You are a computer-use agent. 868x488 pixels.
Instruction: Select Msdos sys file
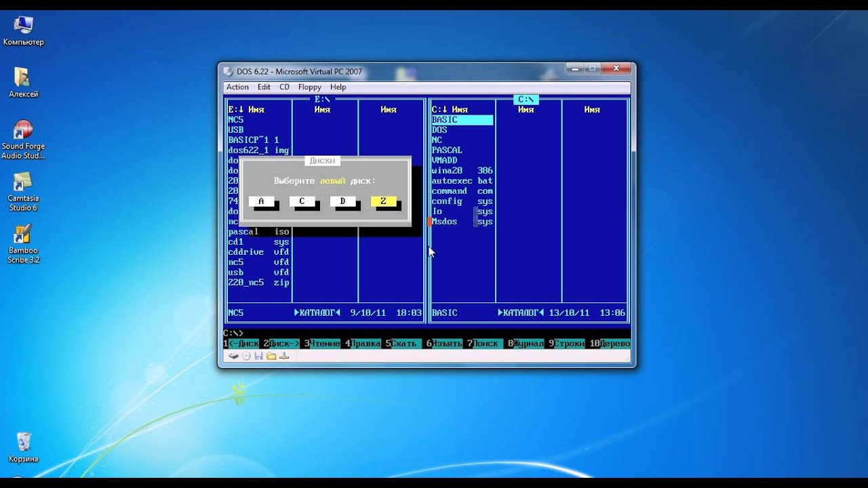coord(462,222)
